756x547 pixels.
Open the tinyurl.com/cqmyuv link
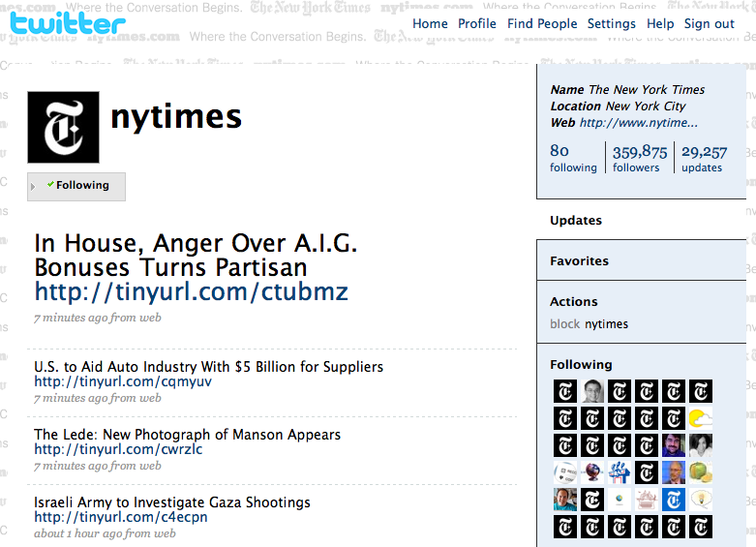pyautogui.click(x=123, y=381)
